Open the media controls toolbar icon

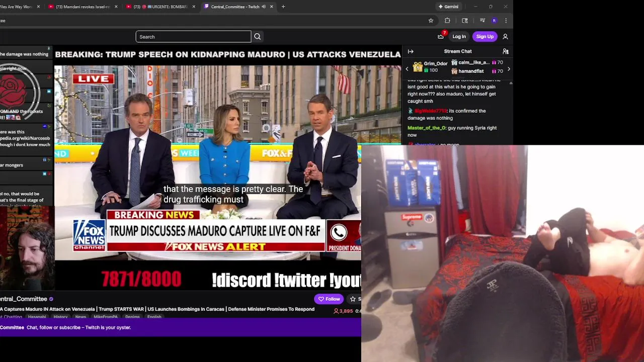coord(482,21)
